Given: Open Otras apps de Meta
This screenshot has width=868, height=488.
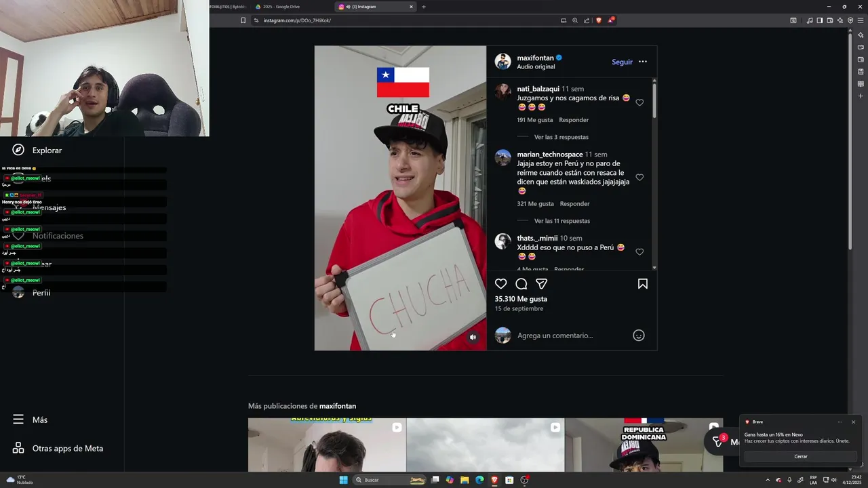Looking at the screenshot, I should [58, 448].
